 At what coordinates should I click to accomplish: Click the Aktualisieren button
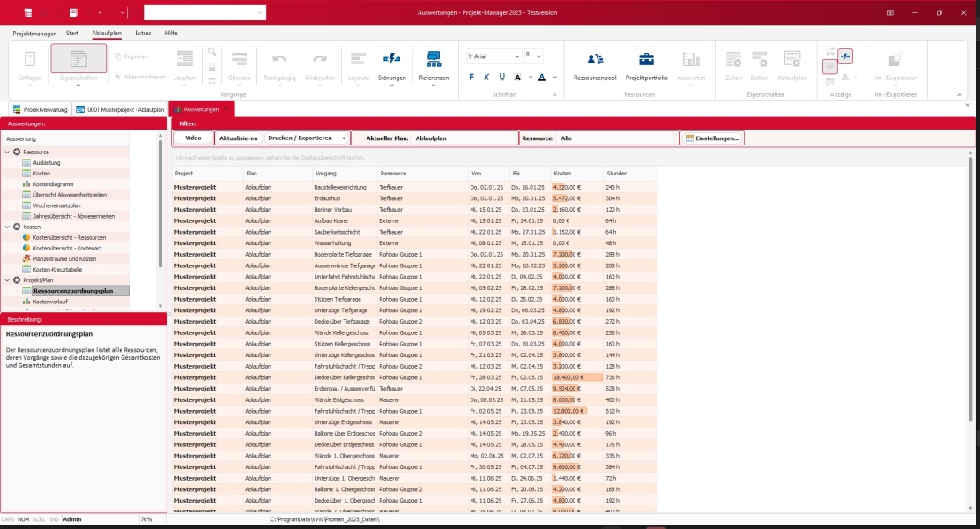pos(238,138)
